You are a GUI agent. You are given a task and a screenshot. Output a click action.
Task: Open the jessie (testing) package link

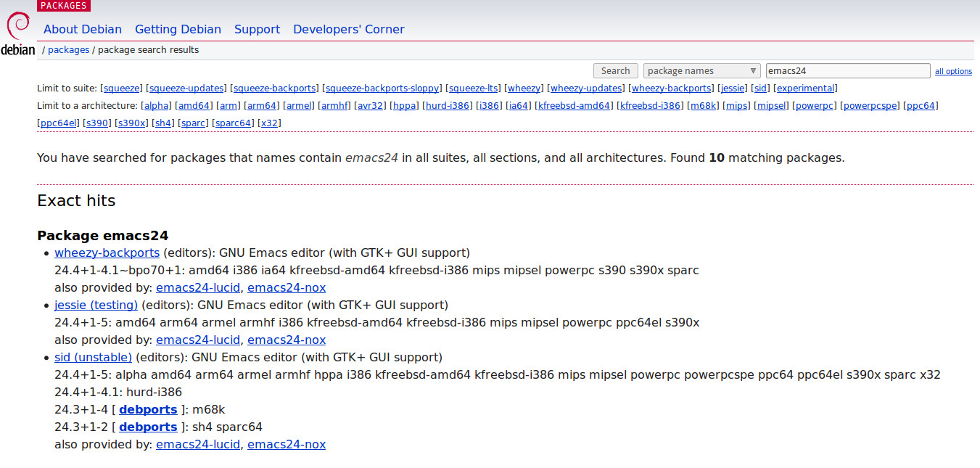point(96,305)
